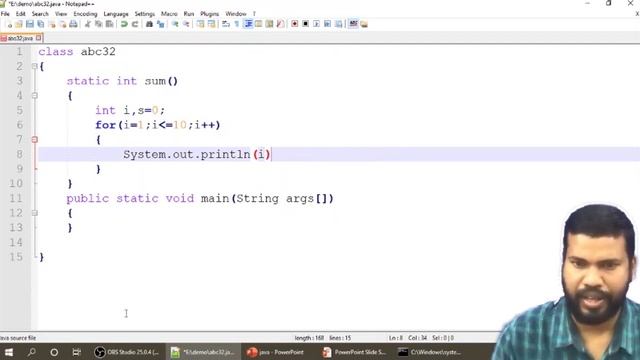
Task: Click the taskbar search magnifier
Action: [x=31, y=352]
